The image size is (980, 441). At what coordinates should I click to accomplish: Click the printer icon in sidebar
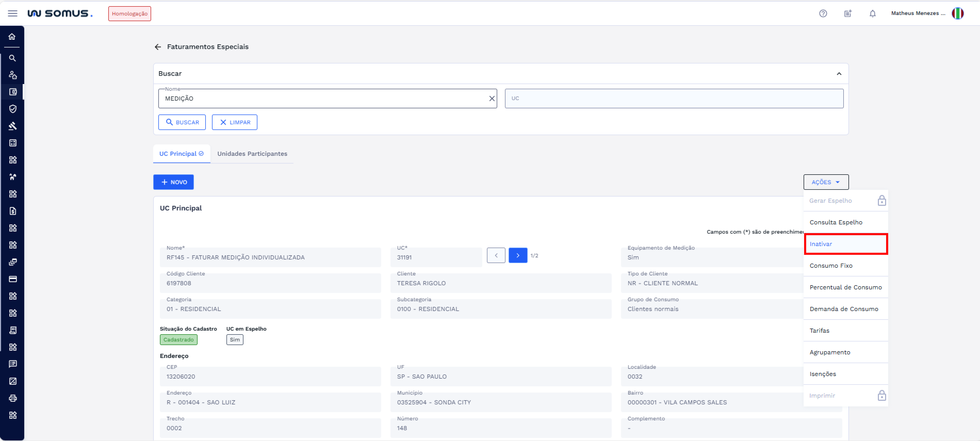click(13, 398)
